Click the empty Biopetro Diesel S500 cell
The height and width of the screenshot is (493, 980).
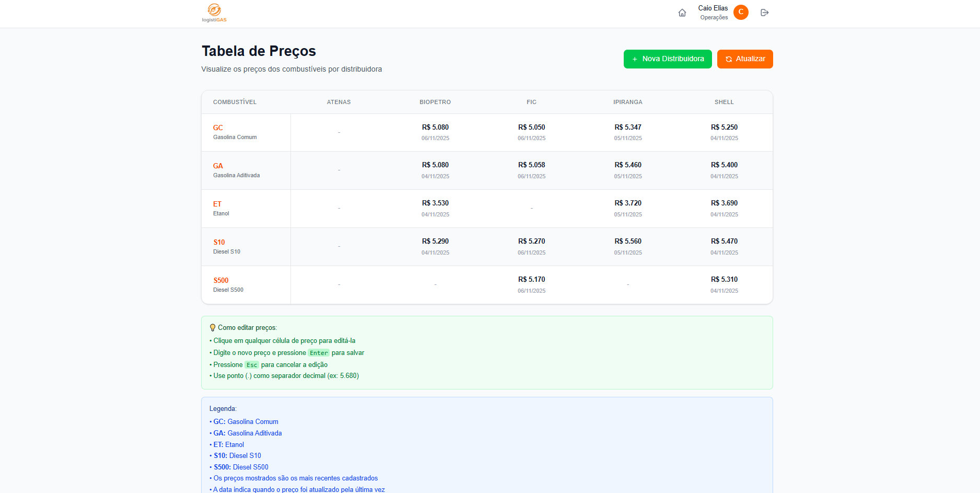point(435,285)
